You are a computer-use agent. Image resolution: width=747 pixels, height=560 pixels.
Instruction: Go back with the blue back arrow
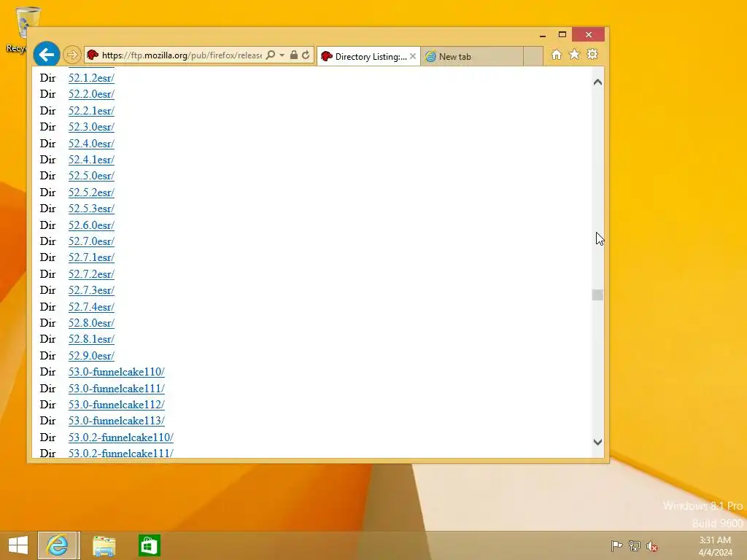[x=47, y=55]
